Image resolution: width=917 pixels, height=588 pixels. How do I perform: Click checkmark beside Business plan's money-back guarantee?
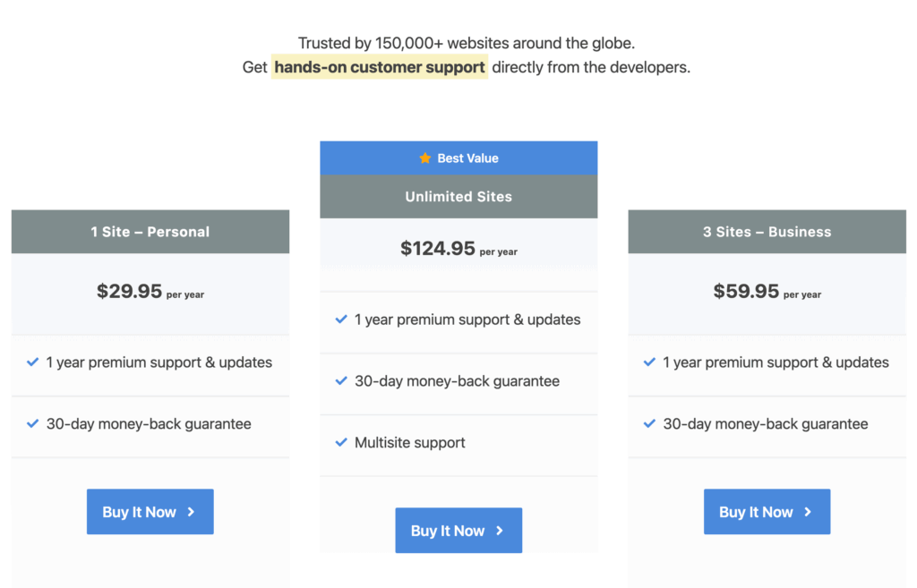[x=650, y=423]
